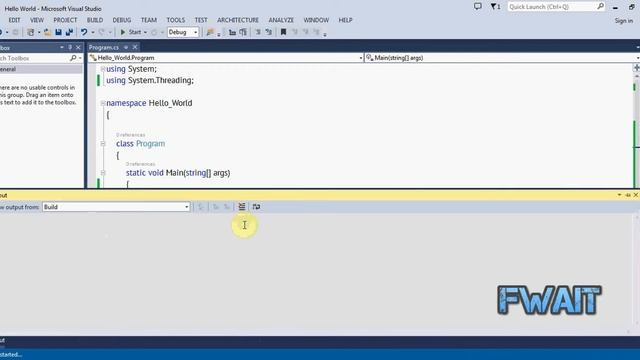Click the increase line indent icon
This screenshot has width=640, height=360.
pos(243,32)
